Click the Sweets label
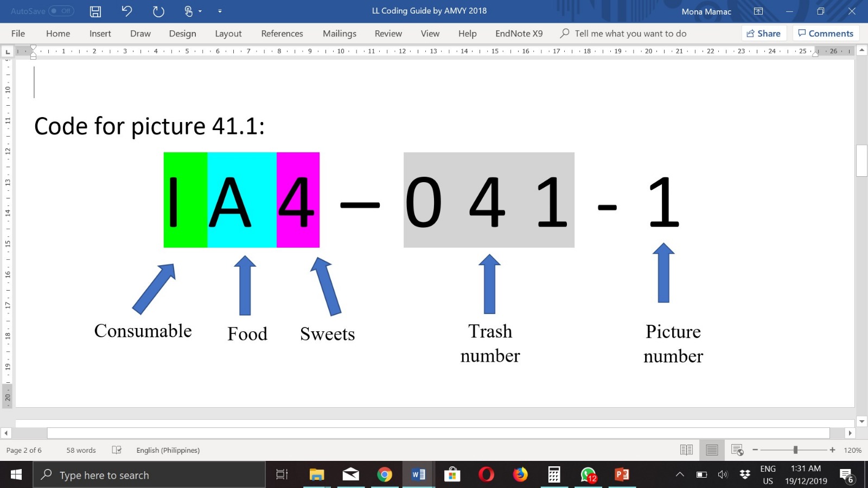This screenshot has height=488, width=868. point(328,334)
